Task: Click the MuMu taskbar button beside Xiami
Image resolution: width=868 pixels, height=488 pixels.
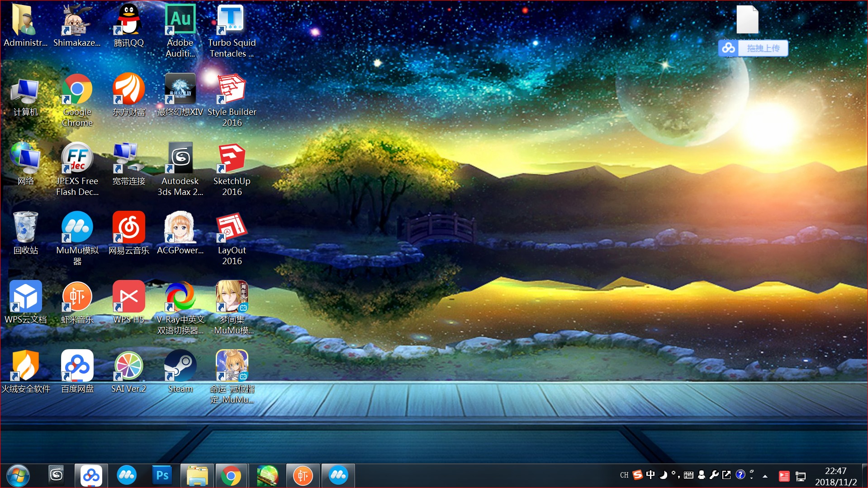Action: [338, 475]
